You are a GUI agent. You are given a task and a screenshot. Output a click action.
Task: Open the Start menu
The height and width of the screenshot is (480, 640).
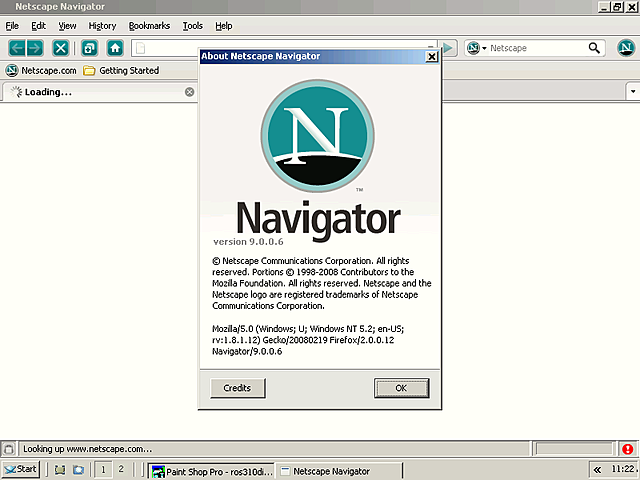[20, 469]
